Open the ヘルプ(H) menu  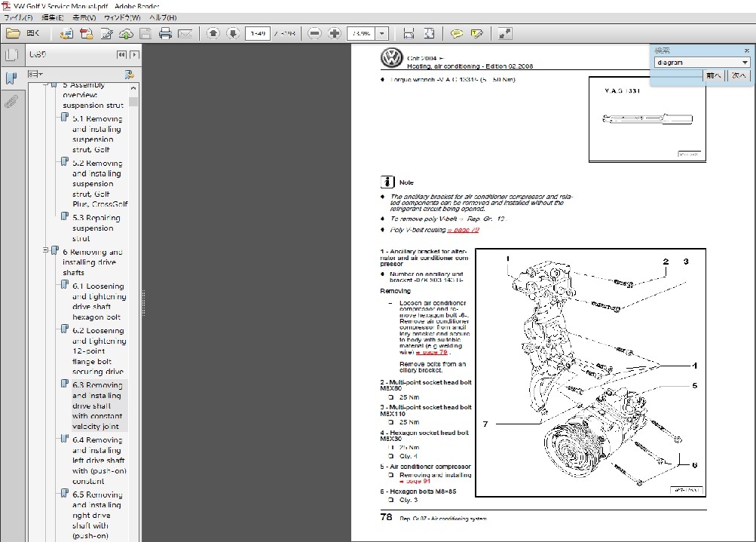[163, 18]
